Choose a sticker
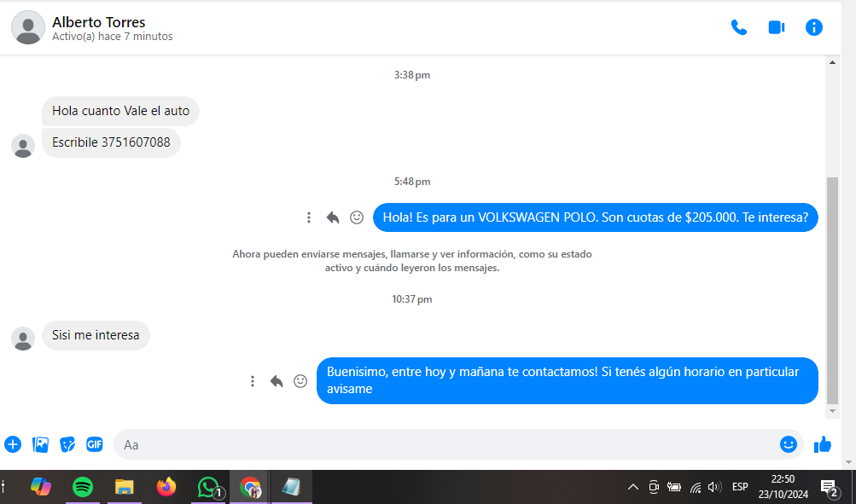856x504 pixels. click(x=67, y=444)
